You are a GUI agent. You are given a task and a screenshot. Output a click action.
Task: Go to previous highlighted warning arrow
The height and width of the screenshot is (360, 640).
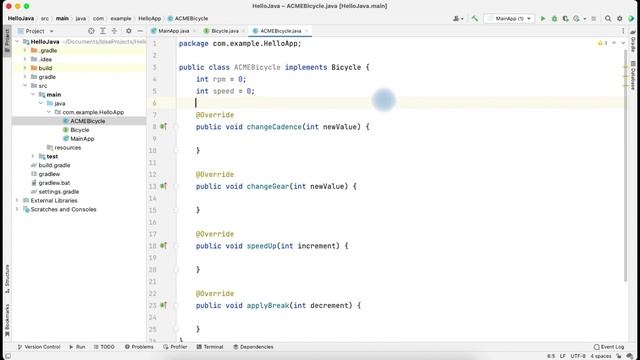(614, 43)
